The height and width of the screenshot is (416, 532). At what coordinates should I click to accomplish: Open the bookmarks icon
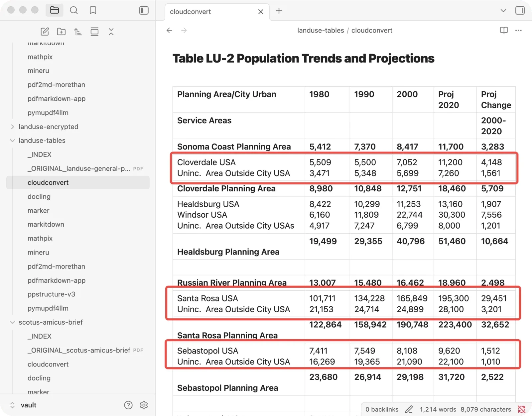point(93,10)
